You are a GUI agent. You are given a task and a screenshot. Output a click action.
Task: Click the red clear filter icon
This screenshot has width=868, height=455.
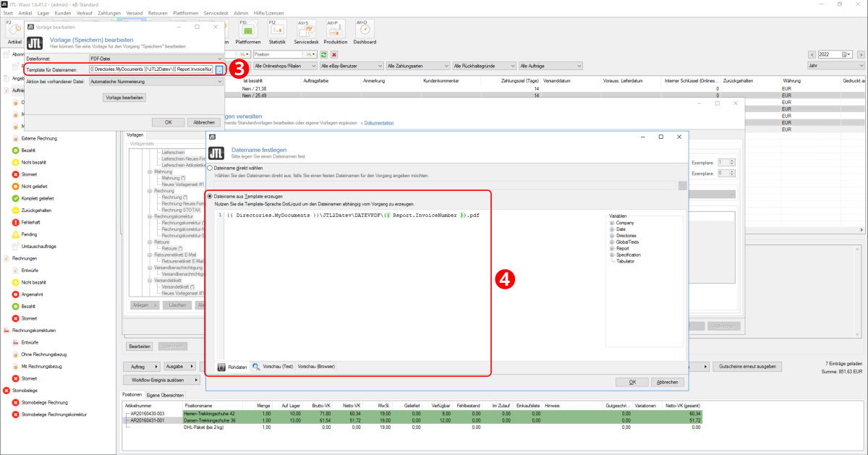click(x=334, y=54)
